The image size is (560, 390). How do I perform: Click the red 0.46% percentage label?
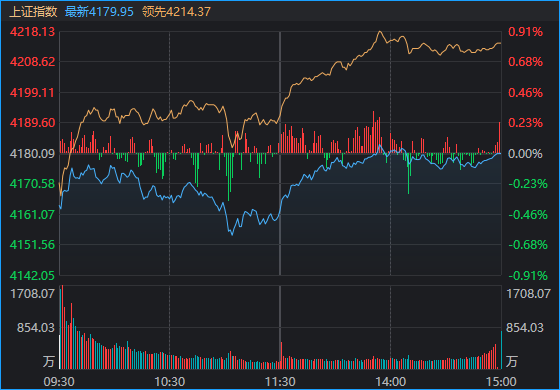[525, 93]
